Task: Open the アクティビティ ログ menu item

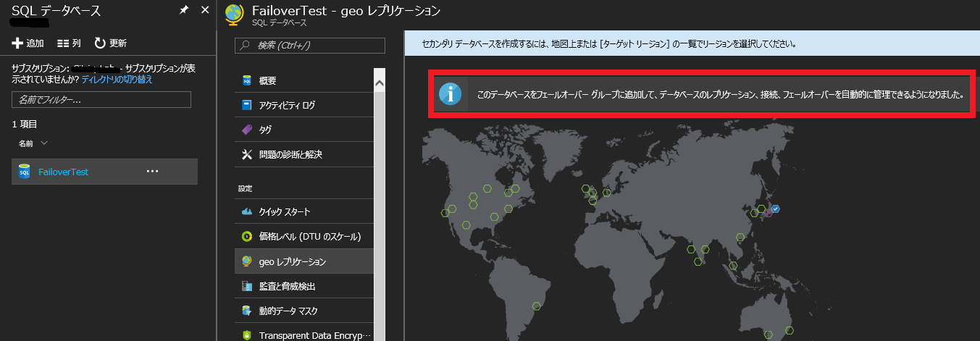Action: click(304, 105)
